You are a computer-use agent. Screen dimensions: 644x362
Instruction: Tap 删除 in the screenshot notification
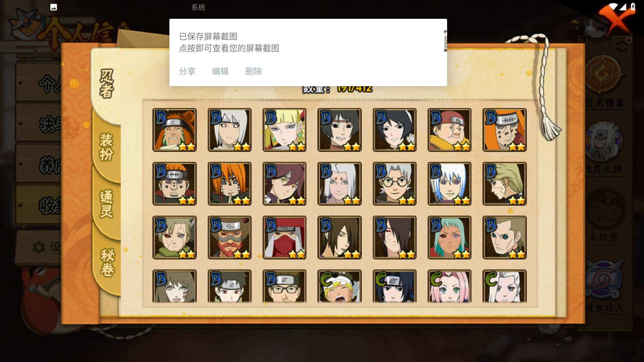coord(253,71)
